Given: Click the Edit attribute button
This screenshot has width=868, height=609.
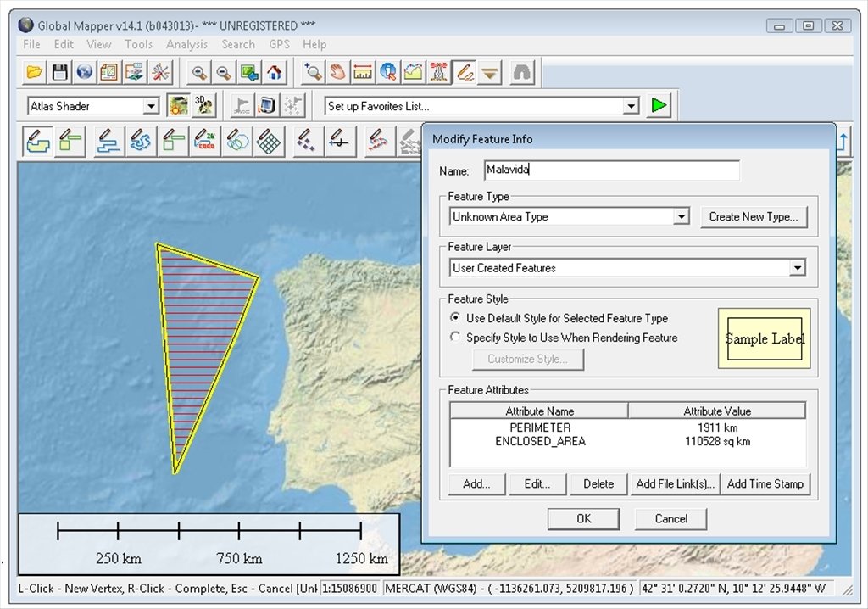Looking at the screenshot, I should (537, 483).
